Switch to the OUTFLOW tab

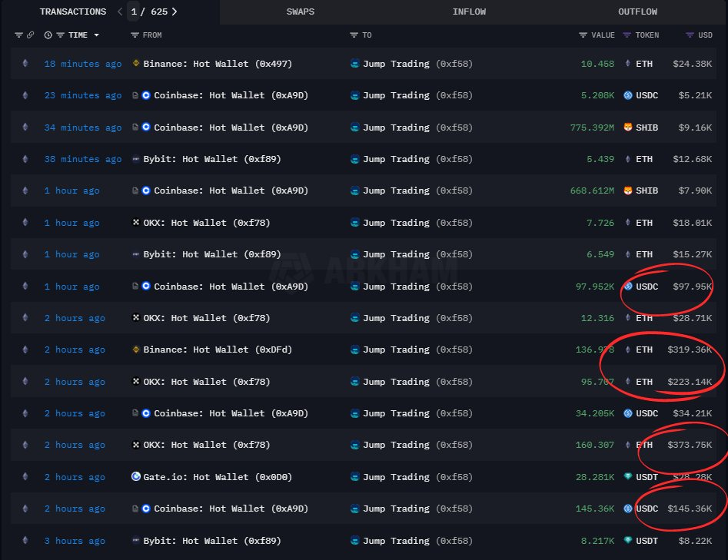click(637, 12)
